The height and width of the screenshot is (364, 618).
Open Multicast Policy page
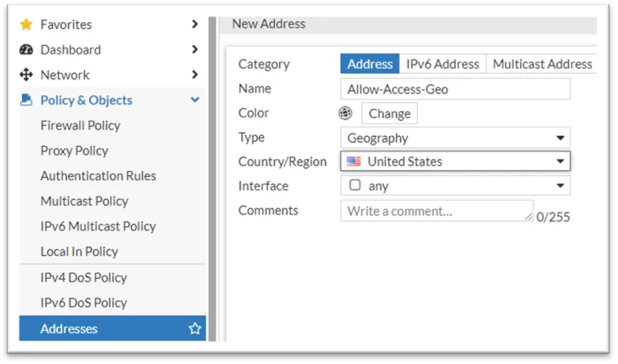84,201
